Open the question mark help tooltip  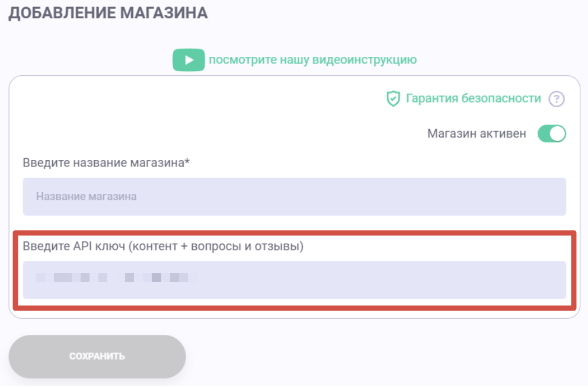tap(556, 99)
